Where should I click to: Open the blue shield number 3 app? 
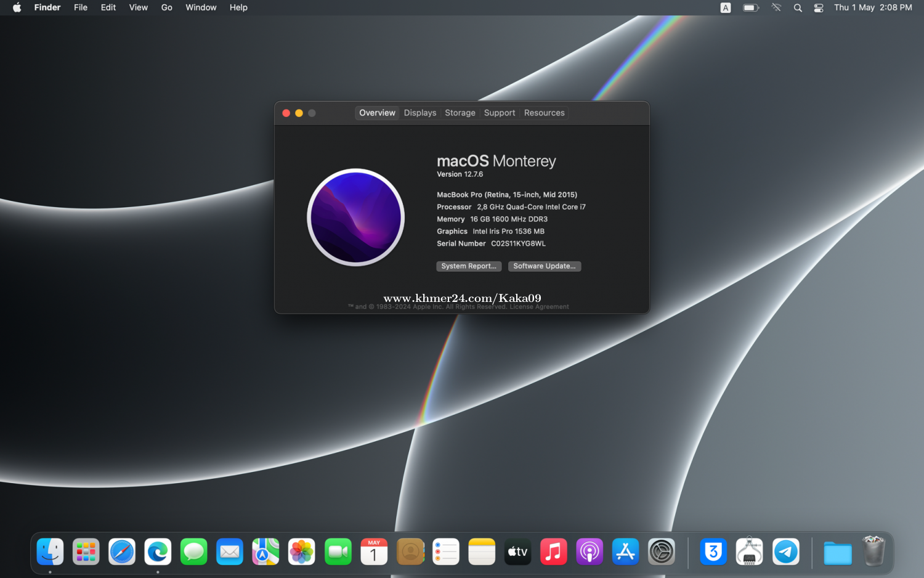pos(713,552)
